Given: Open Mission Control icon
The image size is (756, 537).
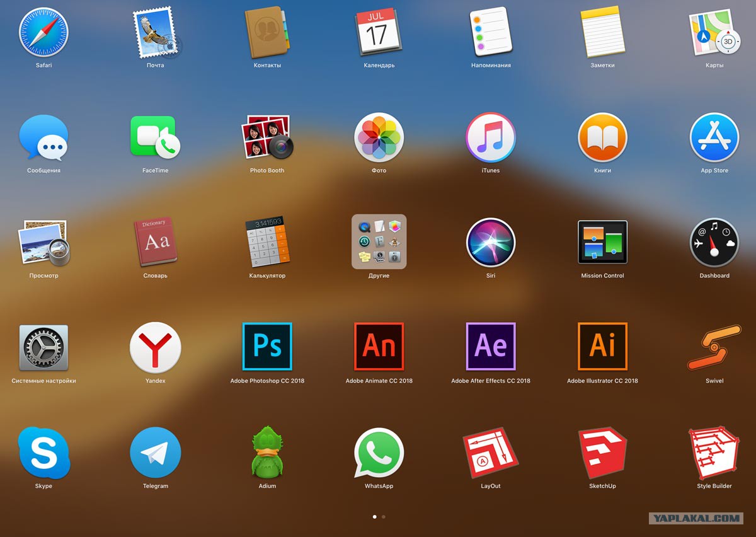Looking at the screenshot, I should [602, 243].
